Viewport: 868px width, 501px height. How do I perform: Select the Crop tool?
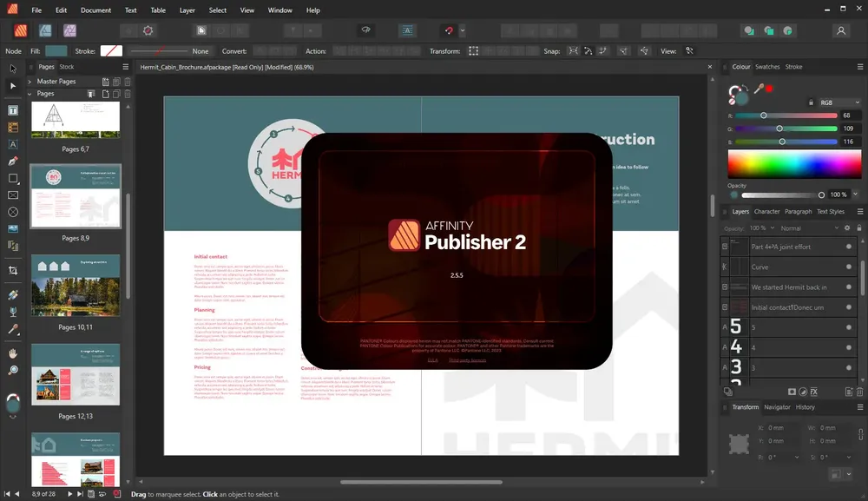[x=13, y=270]
